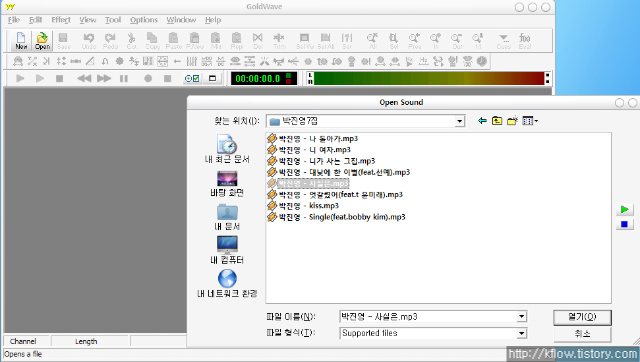Open the View menu
Image resolution: width=640 pixels, height=362 pixels.
(x=87, y=20)
